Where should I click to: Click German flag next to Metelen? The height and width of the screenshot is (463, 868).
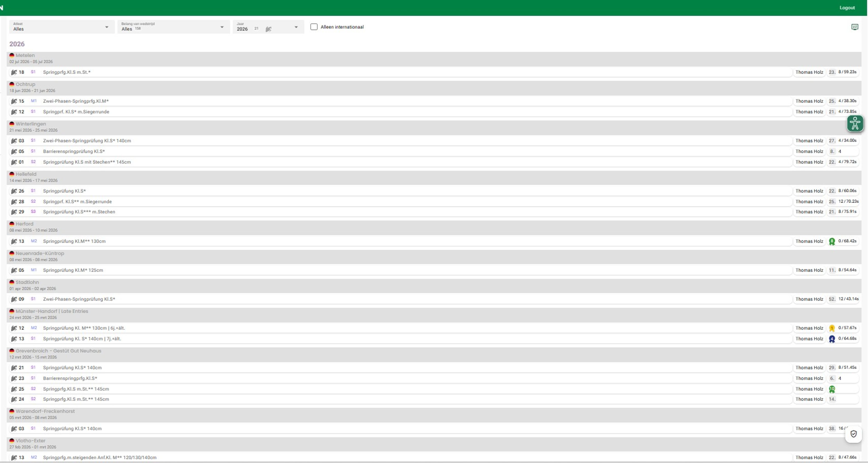[x=12, y=56]
